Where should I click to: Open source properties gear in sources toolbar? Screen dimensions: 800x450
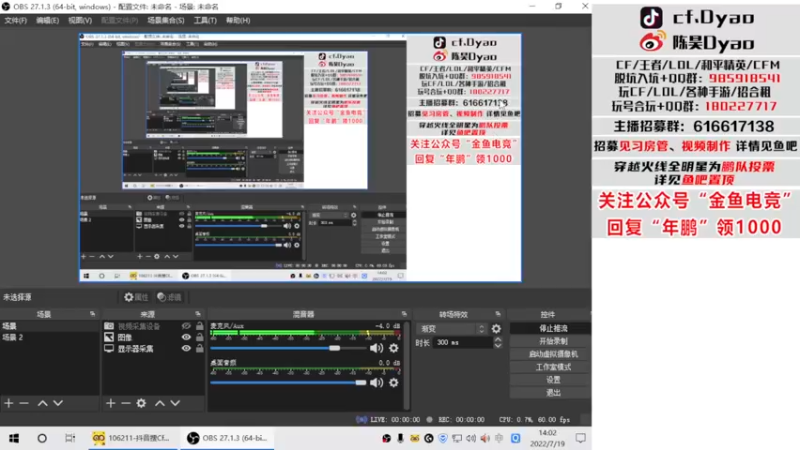[x=141, y=403]
